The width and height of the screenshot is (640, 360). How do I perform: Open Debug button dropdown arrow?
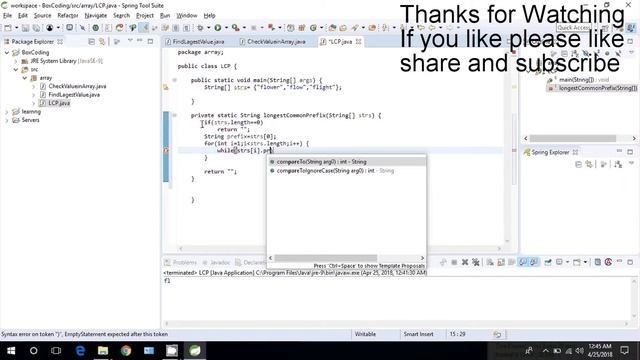pos(209,28)
